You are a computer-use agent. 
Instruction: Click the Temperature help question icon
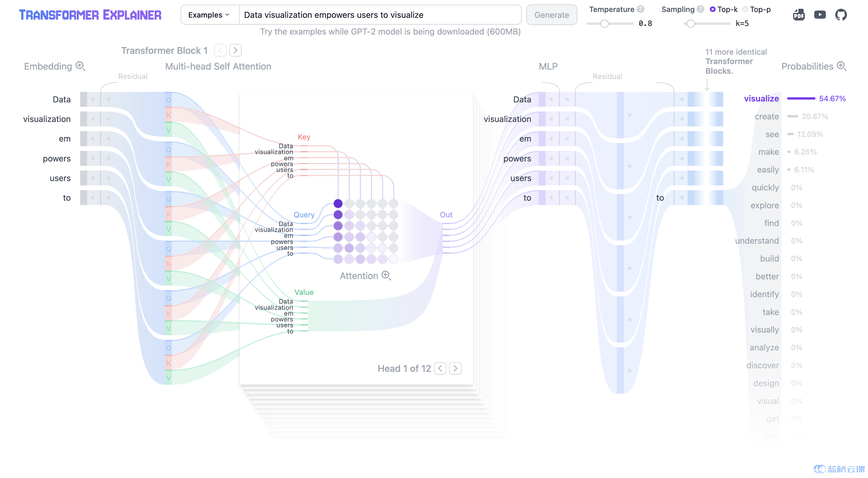point(640,9)
